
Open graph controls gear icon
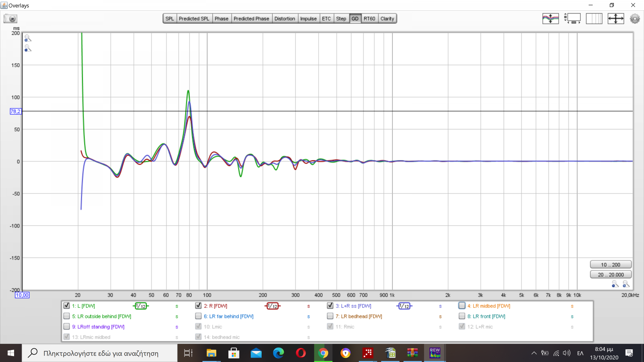(635, 18)
